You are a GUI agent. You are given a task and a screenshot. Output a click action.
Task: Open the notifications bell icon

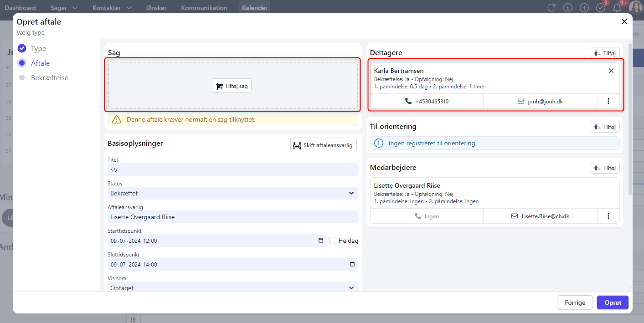pyautogui.click(x=617, y=8)
